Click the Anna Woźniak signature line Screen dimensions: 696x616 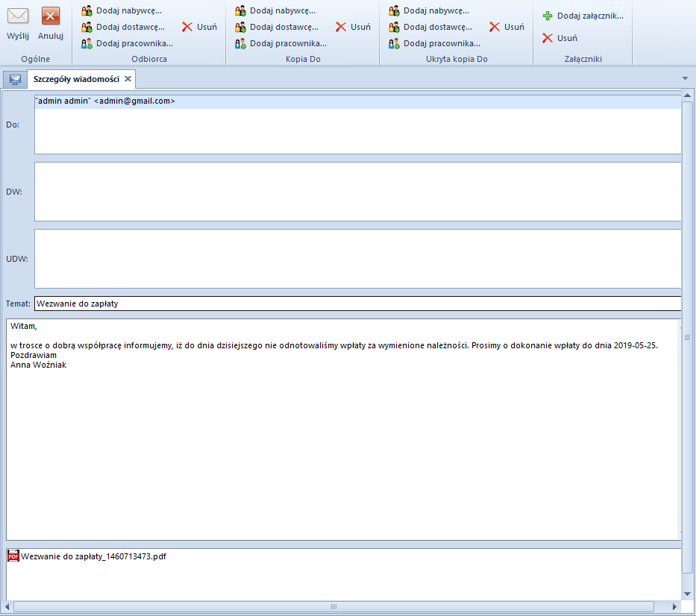(39, 365)
